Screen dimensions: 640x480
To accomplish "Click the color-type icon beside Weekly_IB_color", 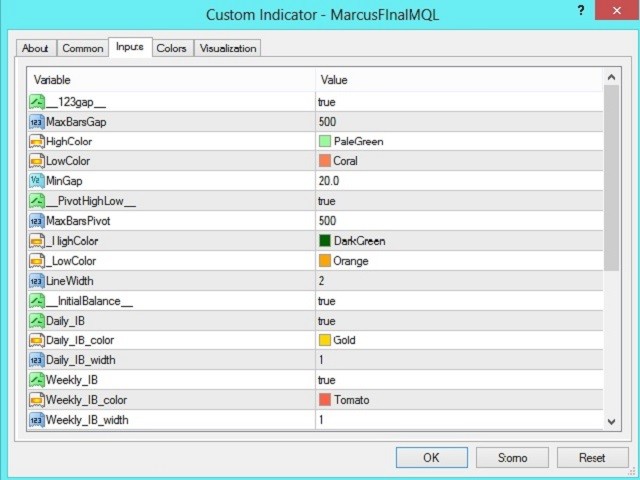I will coord(37,400).
